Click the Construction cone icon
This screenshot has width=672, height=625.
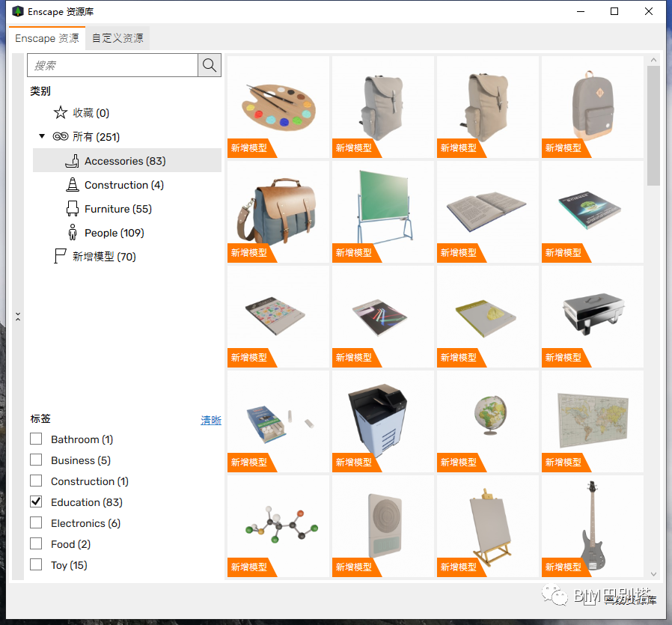click(x=73, y=185)
